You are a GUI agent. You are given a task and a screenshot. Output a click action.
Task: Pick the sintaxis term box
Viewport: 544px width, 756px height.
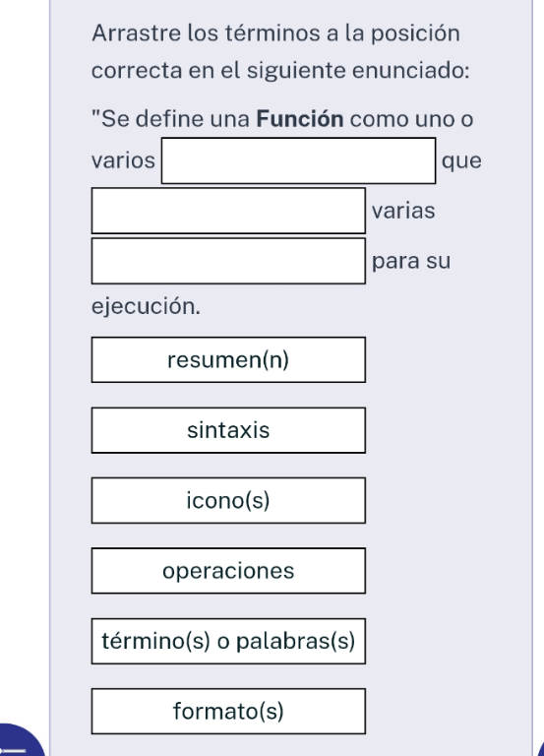228,430
